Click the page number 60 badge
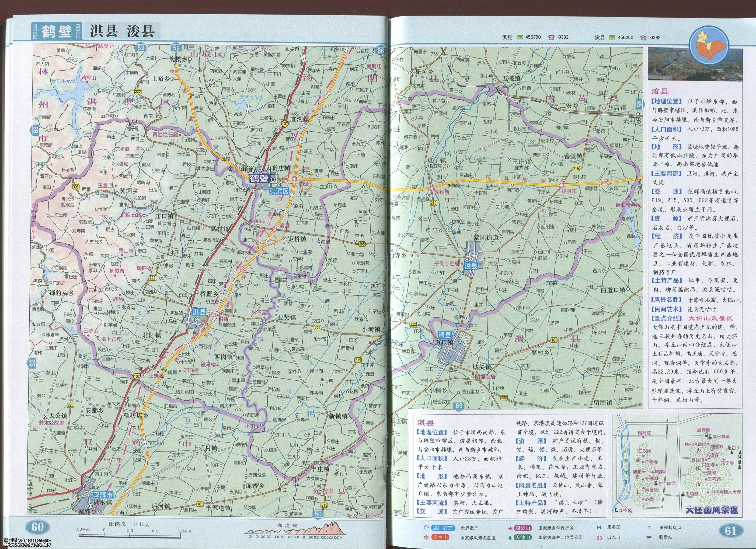 37,527
